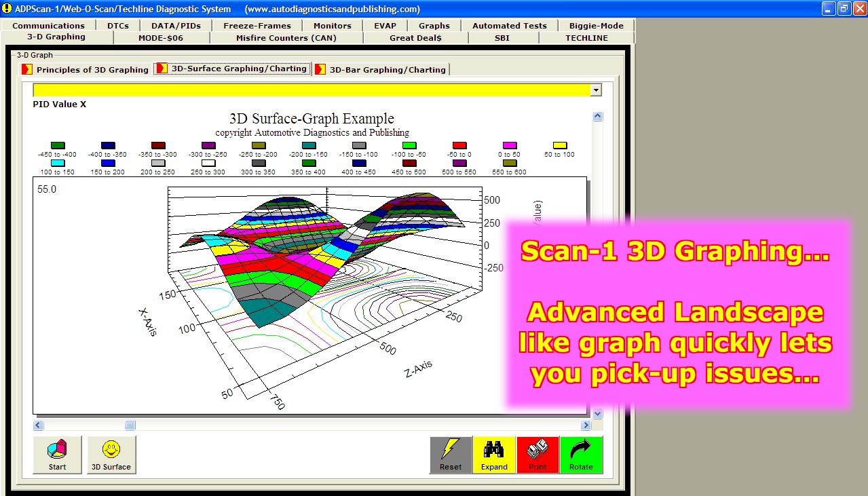Image resolution: width=868 pixels, height=496 pixels.
Task: Click the -350 to -300 legend swatch
Action: click(x=158, y=145)
